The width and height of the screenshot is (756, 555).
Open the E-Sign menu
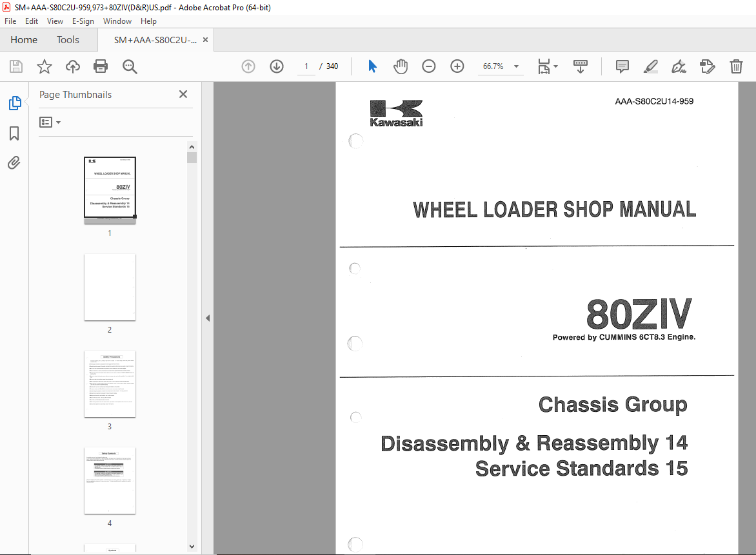(x=83, y=21)
